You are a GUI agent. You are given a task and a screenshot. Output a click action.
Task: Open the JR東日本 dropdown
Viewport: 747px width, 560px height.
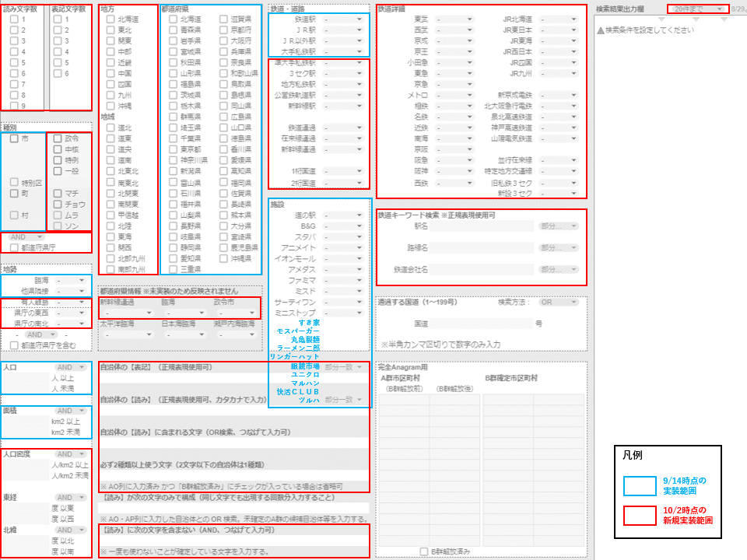pyautogui.click(x=559, y=30)
